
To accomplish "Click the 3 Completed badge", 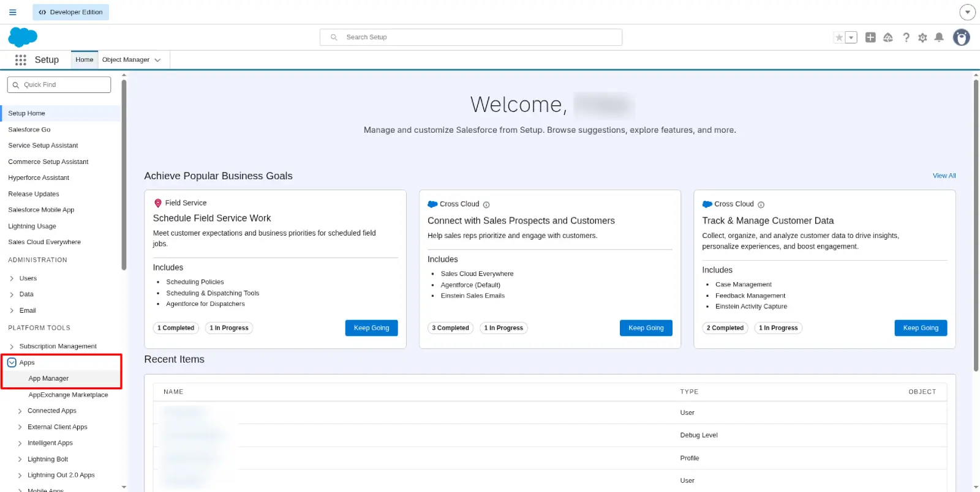I will (450, 328).
